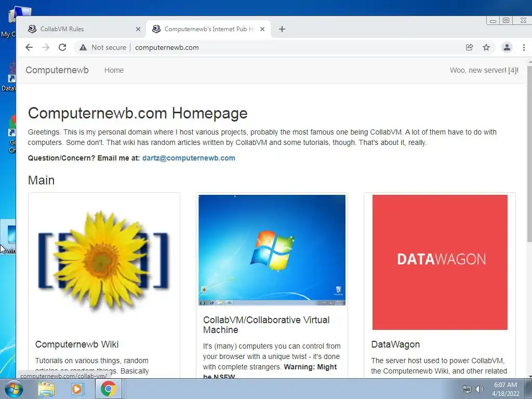Image resolution: width=532 pixels, height=399 pixels.
Task: Click the Computernewb brand link in navbar
Action: [57, 70]
